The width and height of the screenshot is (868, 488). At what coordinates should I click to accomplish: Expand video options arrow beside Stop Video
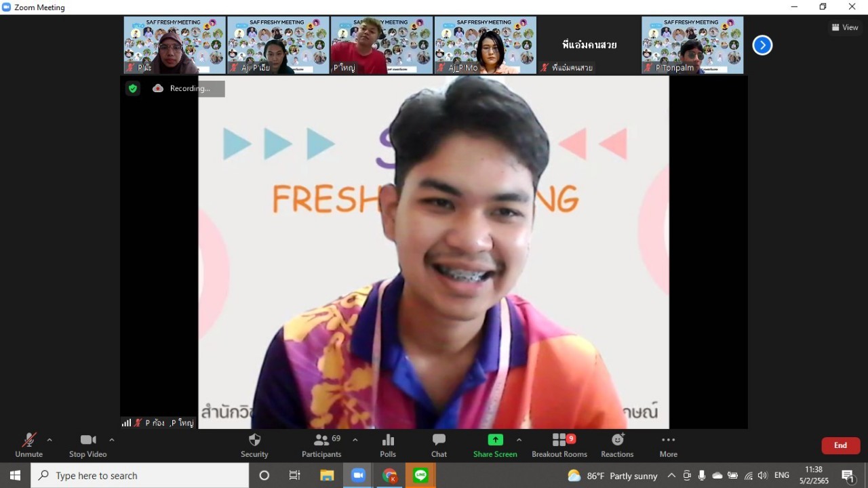coord(112,440)
